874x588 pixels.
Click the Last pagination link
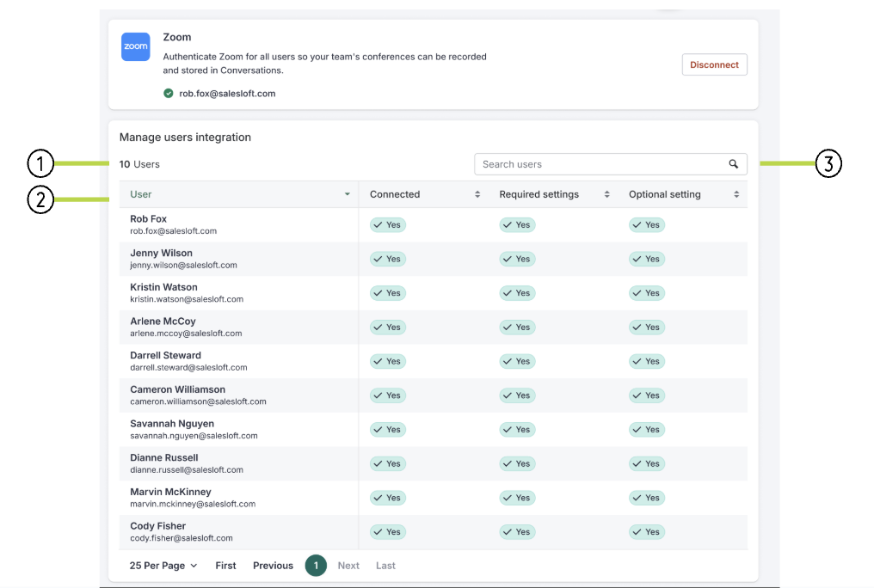[385, 565]
